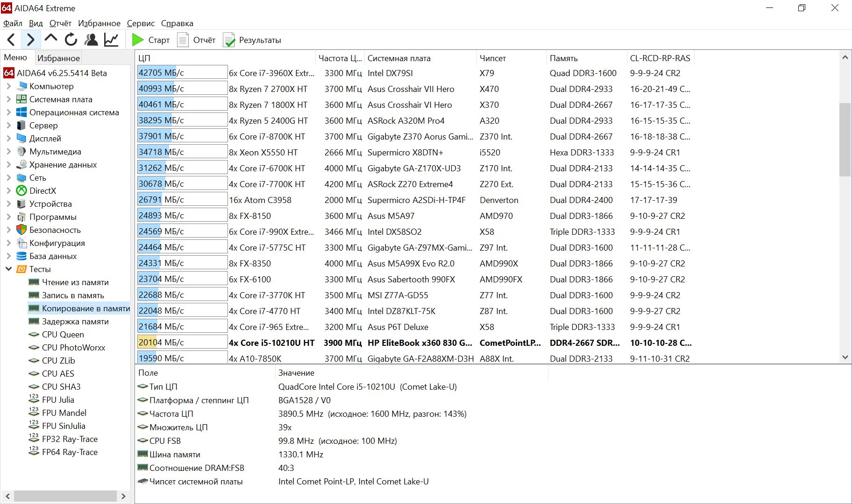Viewport: 852px width, 504px height.
Task: Open the CPU PhotoWorxx benchmark
Action: coord(73,348)
